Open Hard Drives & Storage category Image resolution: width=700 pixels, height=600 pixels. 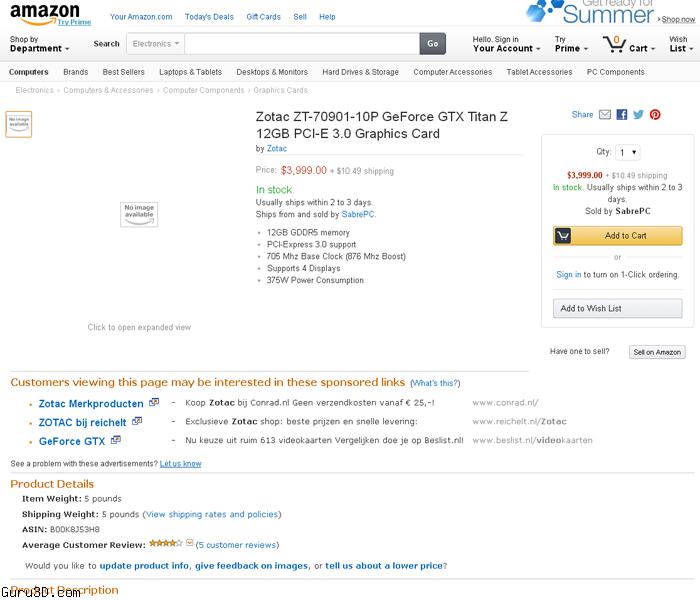point(360,72)
